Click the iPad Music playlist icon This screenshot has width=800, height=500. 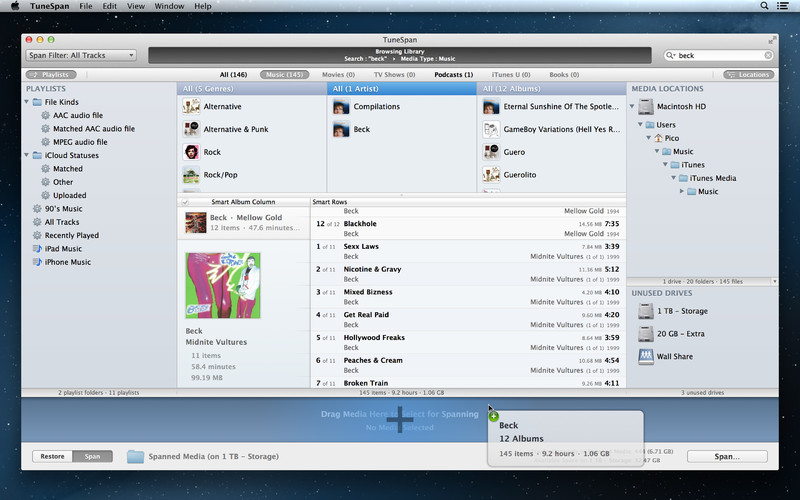(x=37, y=248)
